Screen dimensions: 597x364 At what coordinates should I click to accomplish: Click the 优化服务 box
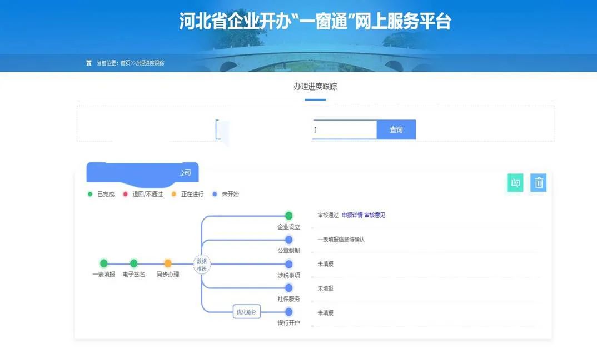pos(247,312)
